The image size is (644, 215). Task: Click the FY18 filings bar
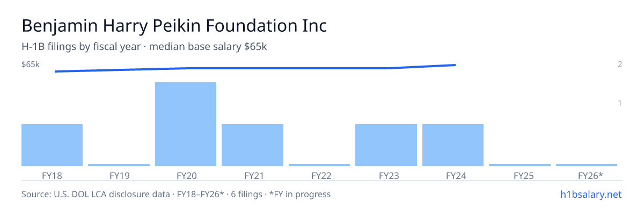(x=52, y=145)
